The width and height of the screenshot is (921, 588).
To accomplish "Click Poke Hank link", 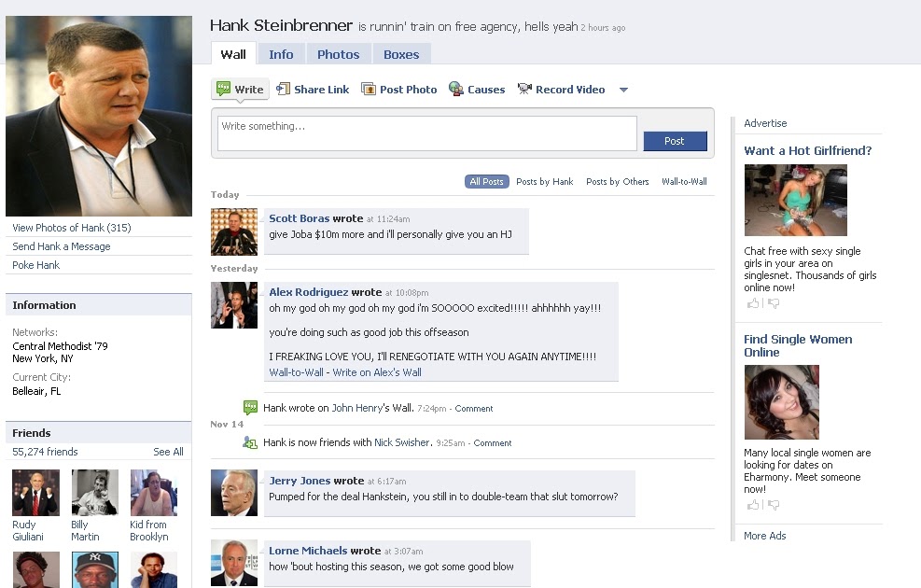I will point(35,265).
